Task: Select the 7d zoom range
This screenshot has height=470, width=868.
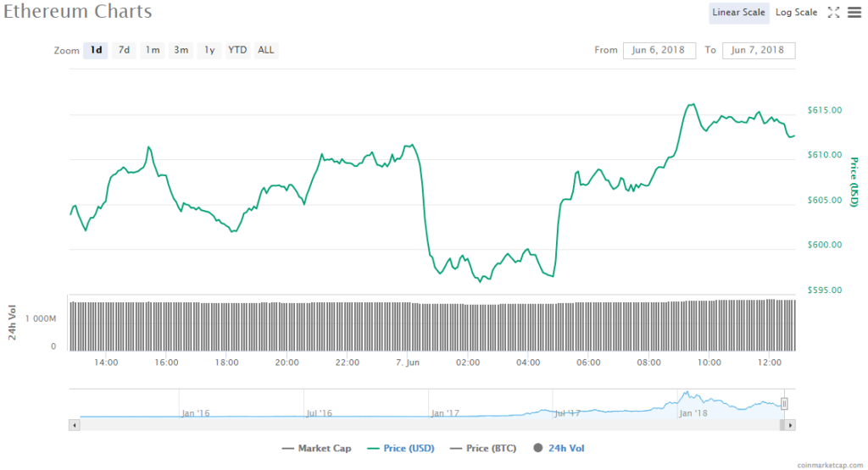Action: point(124,50)
